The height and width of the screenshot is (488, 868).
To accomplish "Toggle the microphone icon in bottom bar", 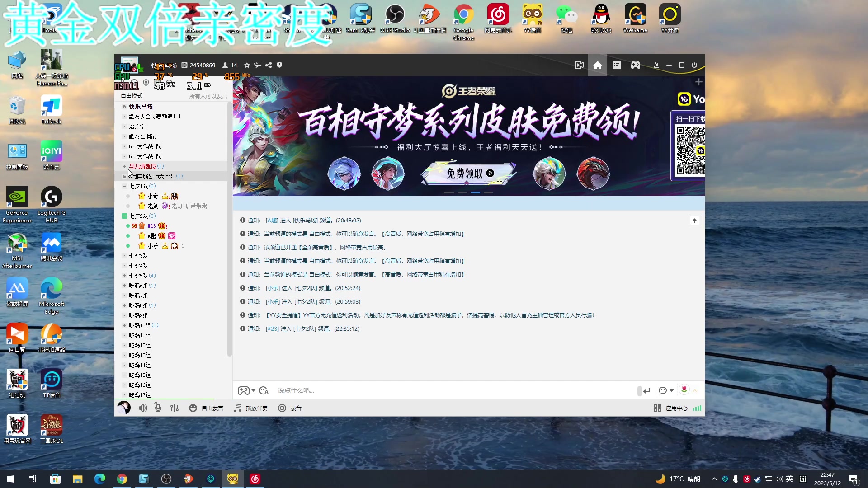I will tap(158, 408).
